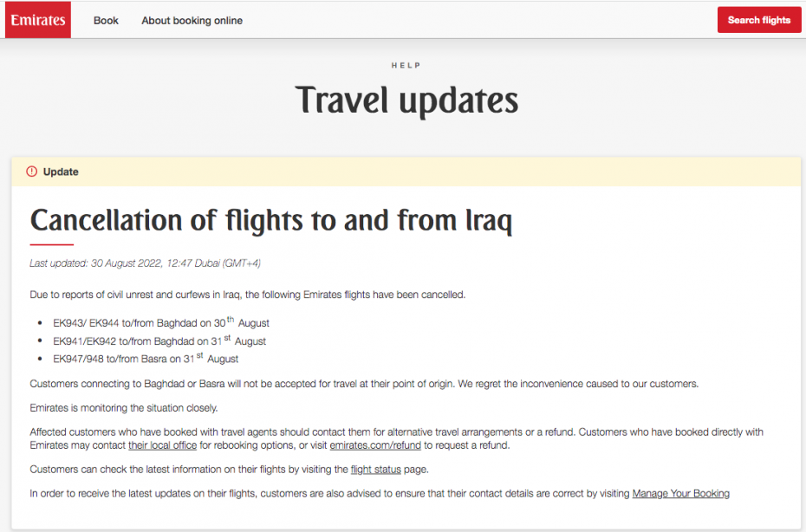Click the Emirates logo
The image size is (806, 532).
coord(38,20)
